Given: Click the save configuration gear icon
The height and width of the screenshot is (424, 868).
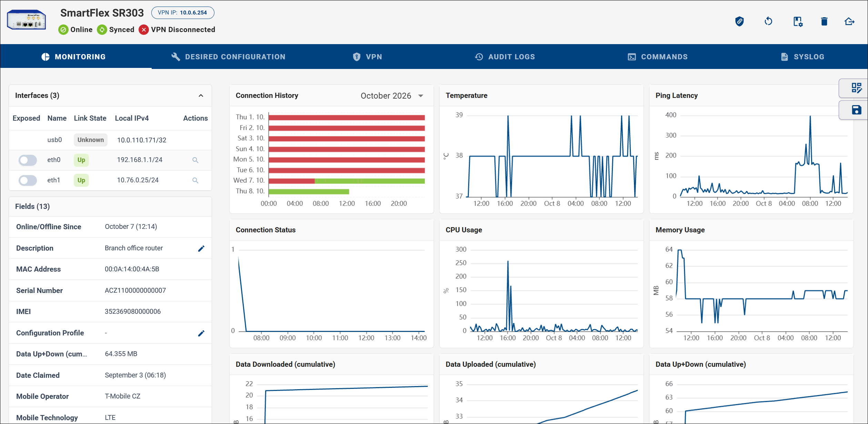Looking at the screenshot, I should [x=798, y=21].
